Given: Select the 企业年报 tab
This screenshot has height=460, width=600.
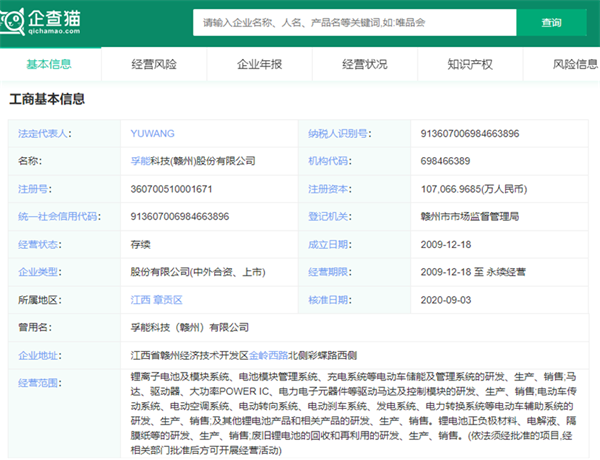Looking at the screenshot, I should tap(259, 64).
